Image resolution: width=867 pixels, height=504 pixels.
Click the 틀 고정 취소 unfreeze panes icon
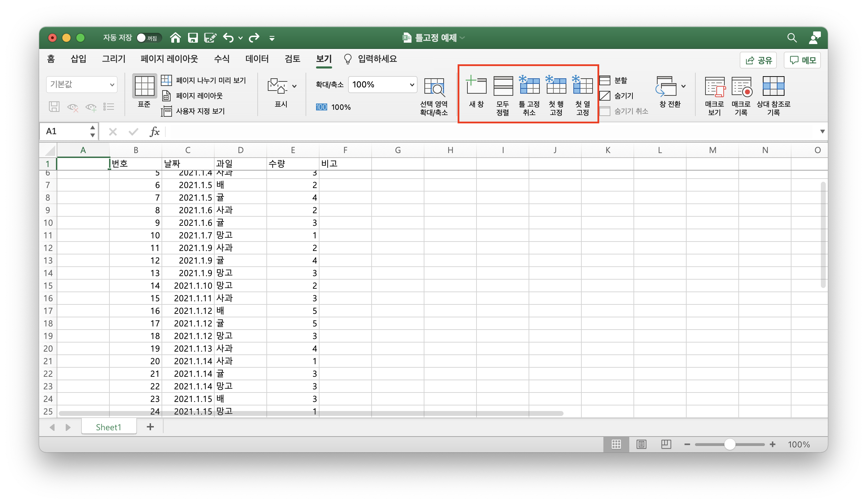click(529, 86)
